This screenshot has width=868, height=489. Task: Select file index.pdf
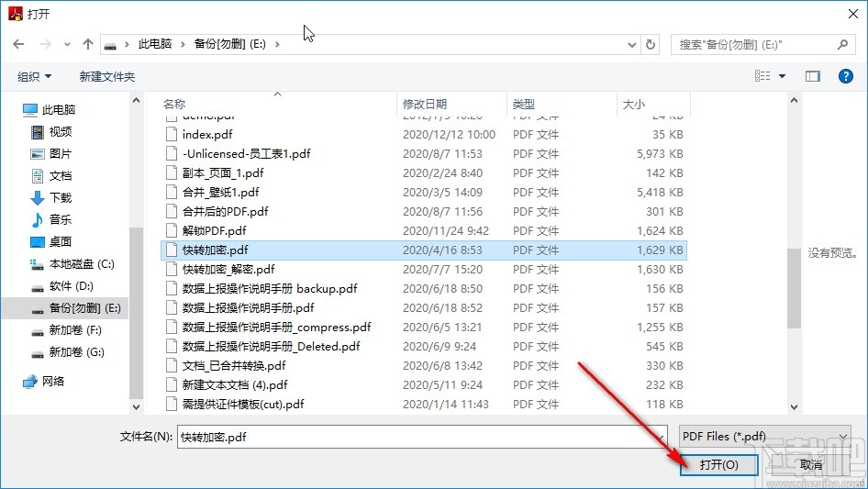pyautogui.click(x=424, y=134)
